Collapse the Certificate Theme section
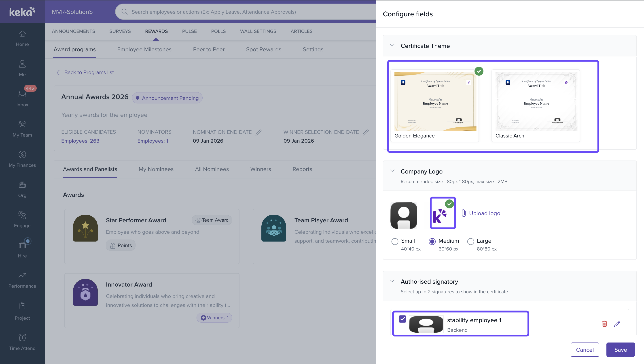The width and height of the screenshot is (644, 364). (x=392, y=45)
